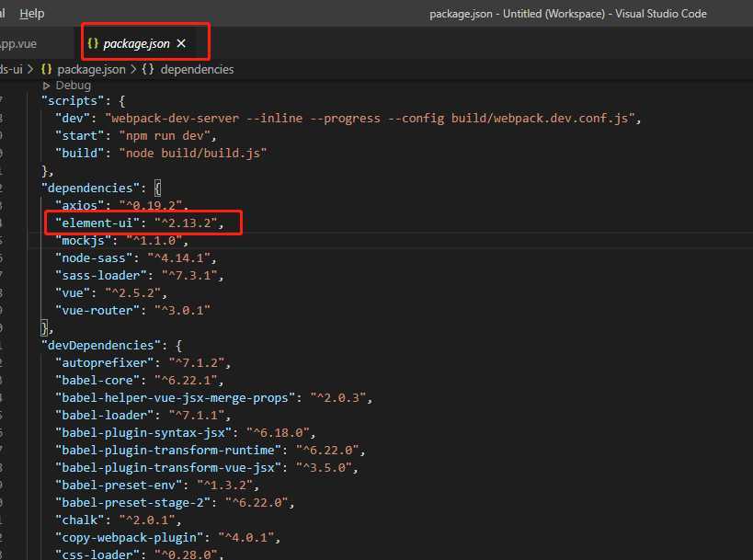Click the "babel-helper-vue-jsx-merge-props" package name
This screenshot has width=753, height=560.
pyautogui.click(x=176, y=397)
